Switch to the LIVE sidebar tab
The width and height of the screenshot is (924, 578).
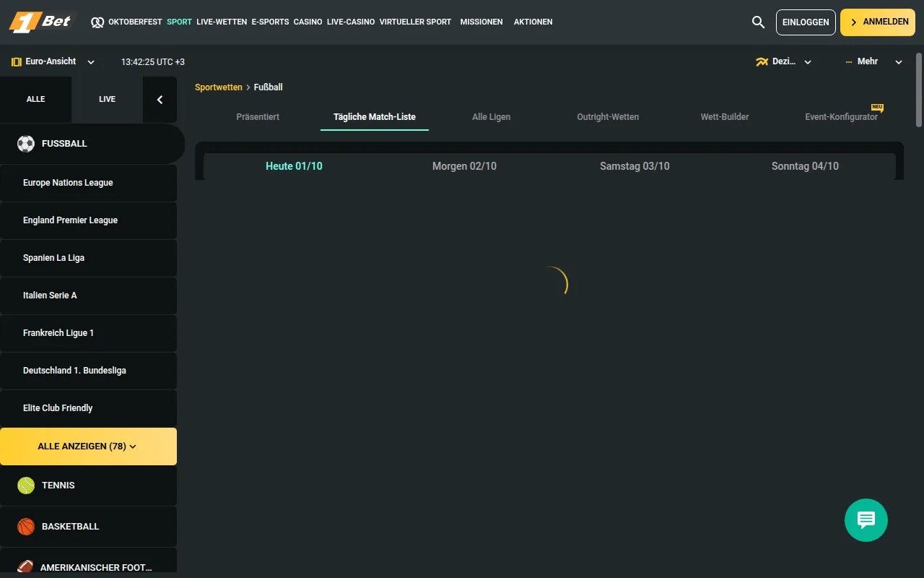[107, 100]
